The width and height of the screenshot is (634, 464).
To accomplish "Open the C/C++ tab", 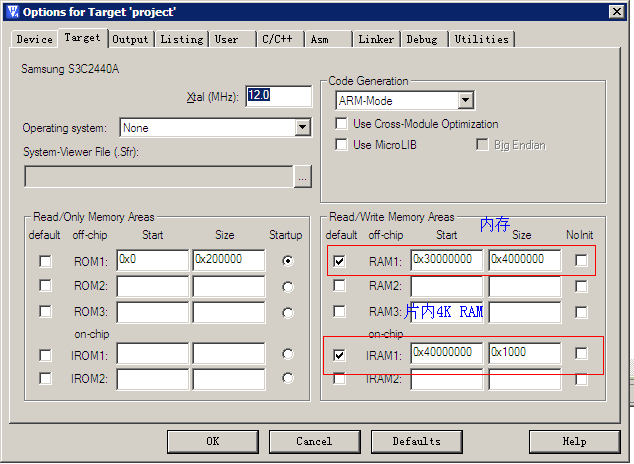I will point(280,39).
